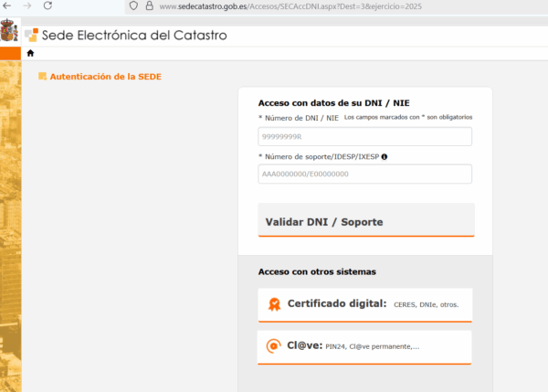Open Sede Electrónica del Catastro title link
The image size is (548, 392).
tap(134, 36)
